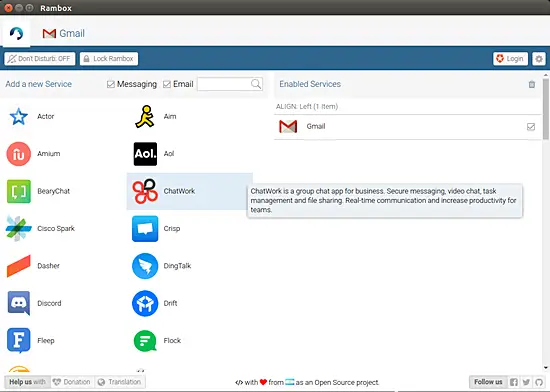The height and width of the screenshot is (392, 550).
Task: Select the Aol service icon
Action: tap(145, 154)
